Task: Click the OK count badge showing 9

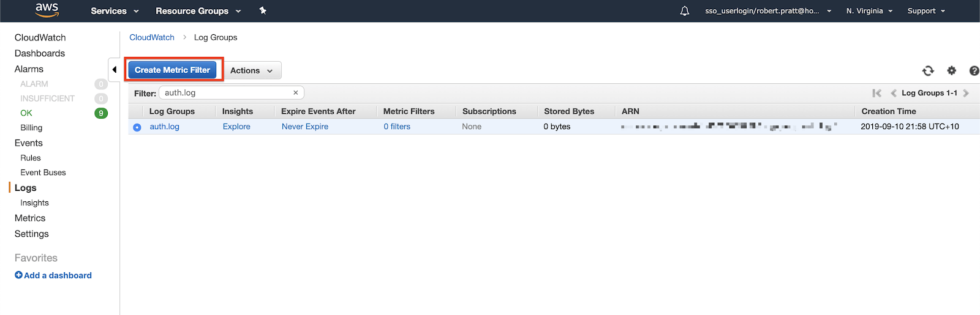Action: pyautogui.click(x=101, y=113)
